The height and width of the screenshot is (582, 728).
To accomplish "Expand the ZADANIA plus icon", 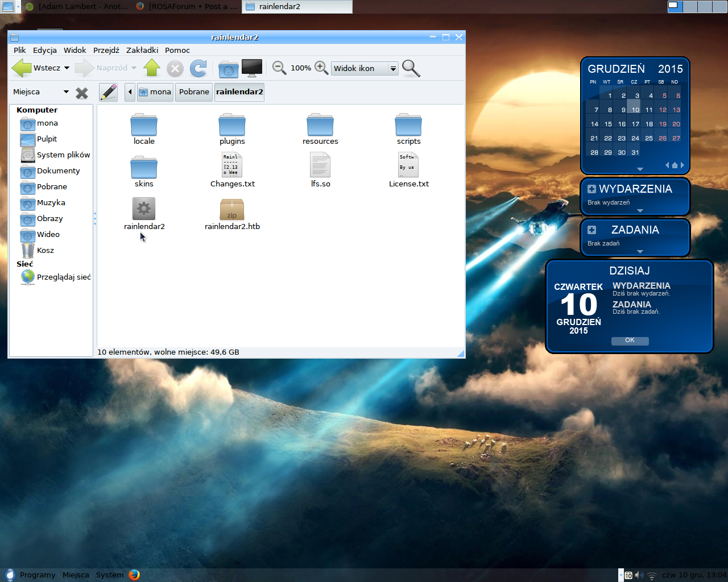I will point(591,230).
